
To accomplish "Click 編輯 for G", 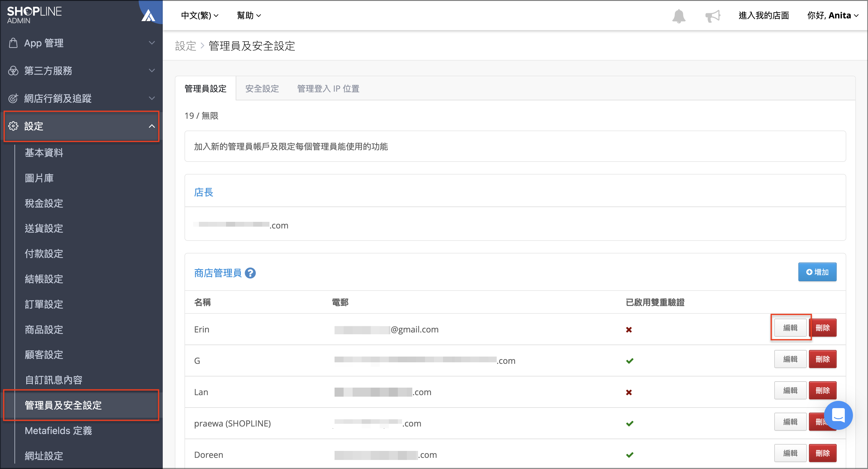I will pos(790,359).
